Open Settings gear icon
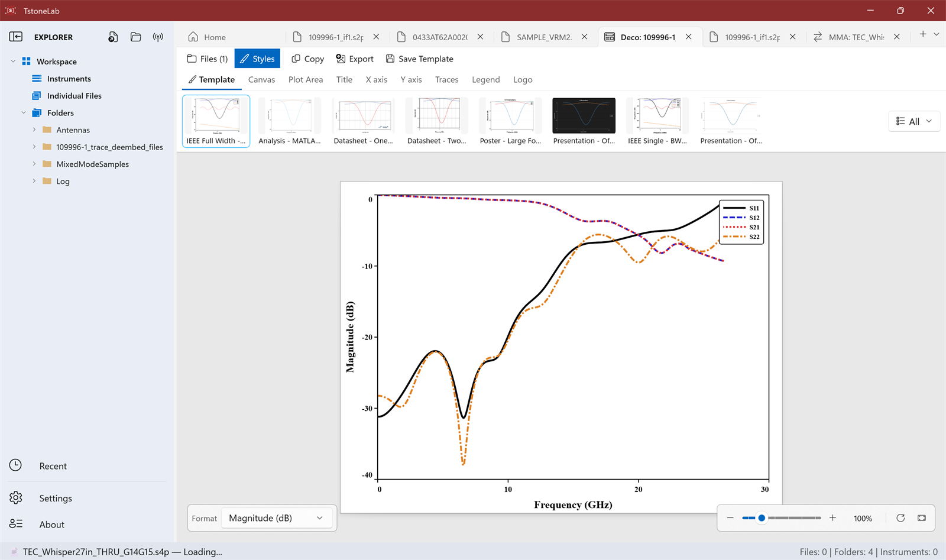Screen dimensions: 946x560 pyautogui.click(x=16, y=498)
